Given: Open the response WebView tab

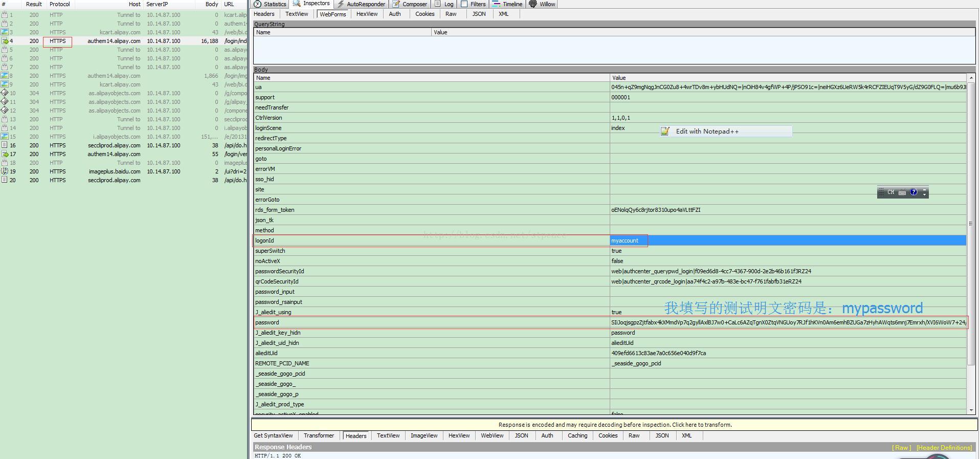Looking at the screenshot, I should click(x=492, y=436).
